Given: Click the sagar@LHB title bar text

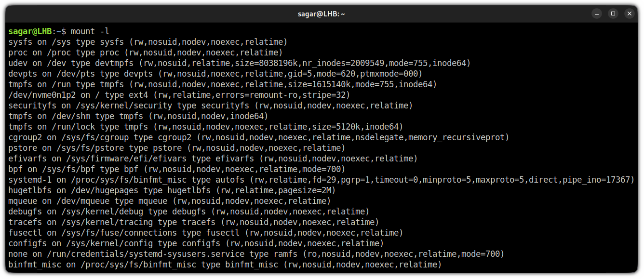Looking at the screenshot, I should pyautogui.click(x=322, y=14).
